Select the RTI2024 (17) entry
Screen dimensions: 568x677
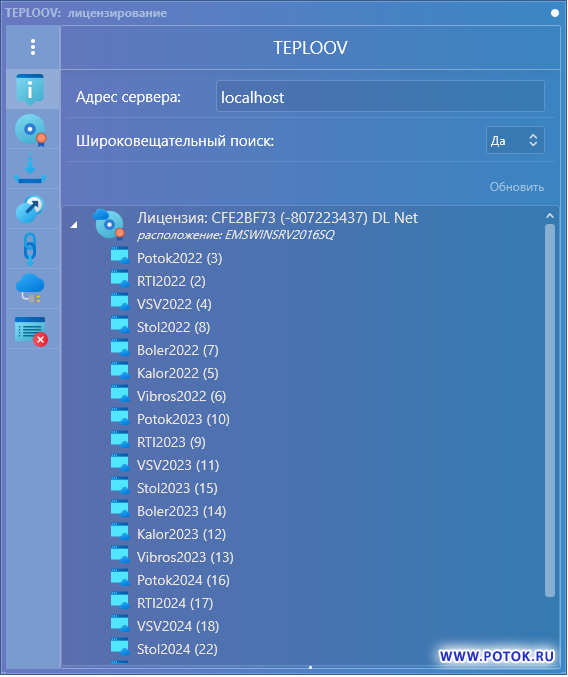(175, 603)
